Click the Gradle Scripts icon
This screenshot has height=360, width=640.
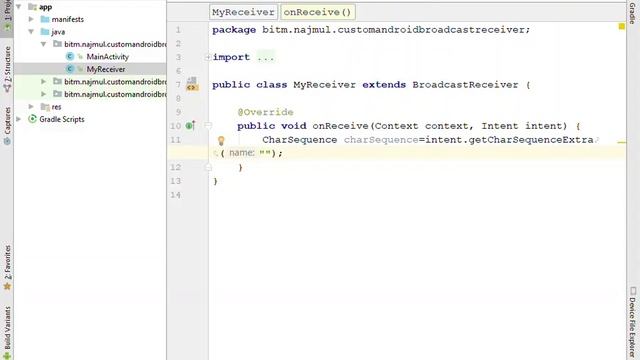(32, 119)
